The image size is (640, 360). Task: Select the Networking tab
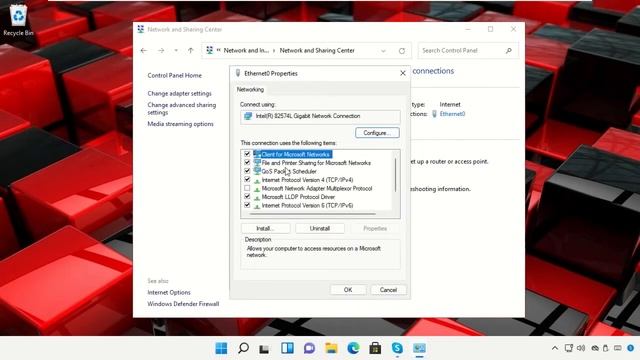click(x=250, y=89)
